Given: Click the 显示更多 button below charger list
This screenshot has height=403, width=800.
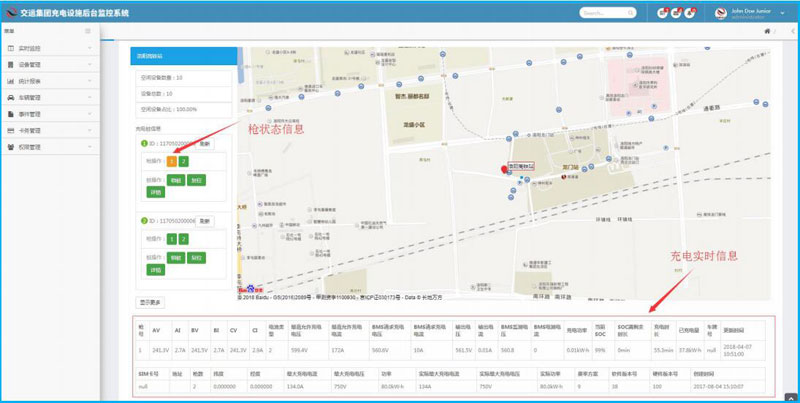Looking at the screenshot, I should coord(150,302).
